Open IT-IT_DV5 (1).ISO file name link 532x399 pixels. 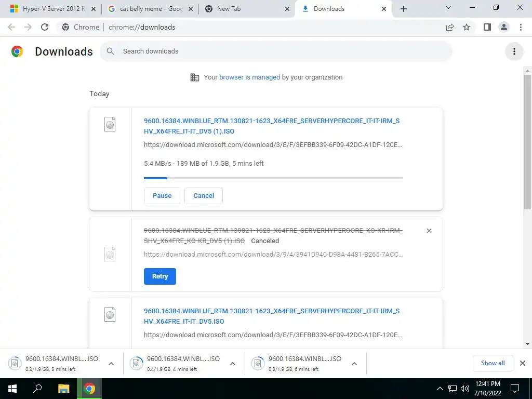272,126
